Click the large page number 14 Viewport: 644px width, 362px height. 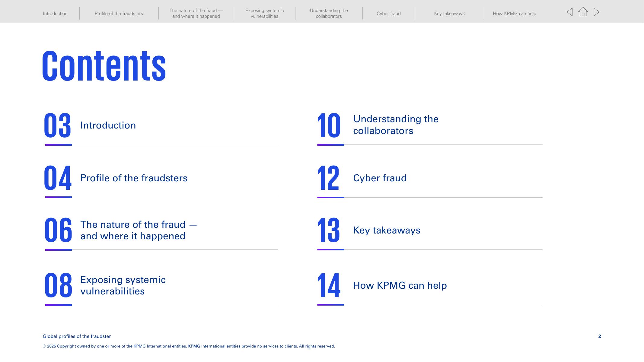coord(329,285)
